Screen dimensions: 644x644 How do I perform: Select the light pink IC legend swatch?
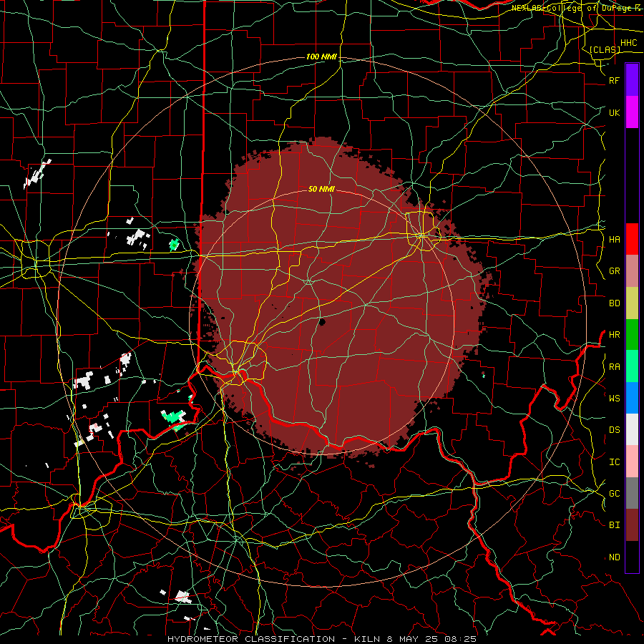pos(632,462)
